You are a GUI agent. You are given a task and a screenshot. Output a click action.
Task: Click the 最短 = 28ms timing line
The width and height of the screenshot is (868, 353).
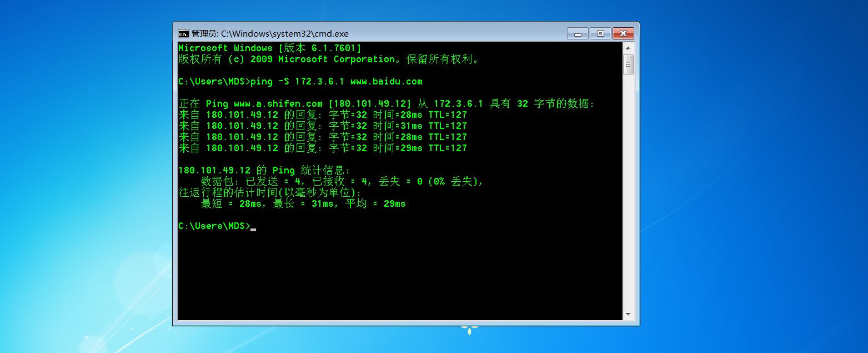[x=303, y=203]
